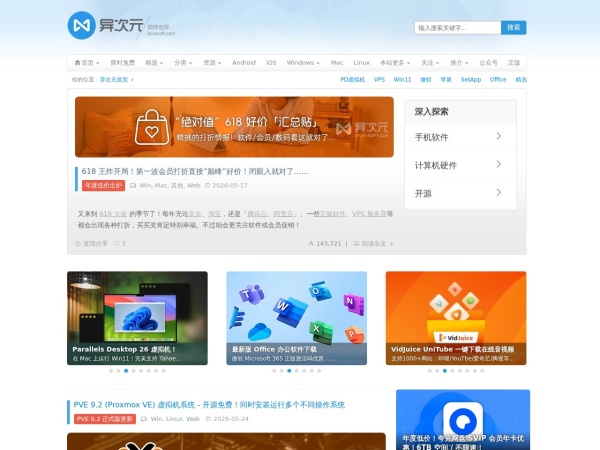
Task: Click the view count icon beside 143,721
Action: pyautogui.click(x=311, y=243)
